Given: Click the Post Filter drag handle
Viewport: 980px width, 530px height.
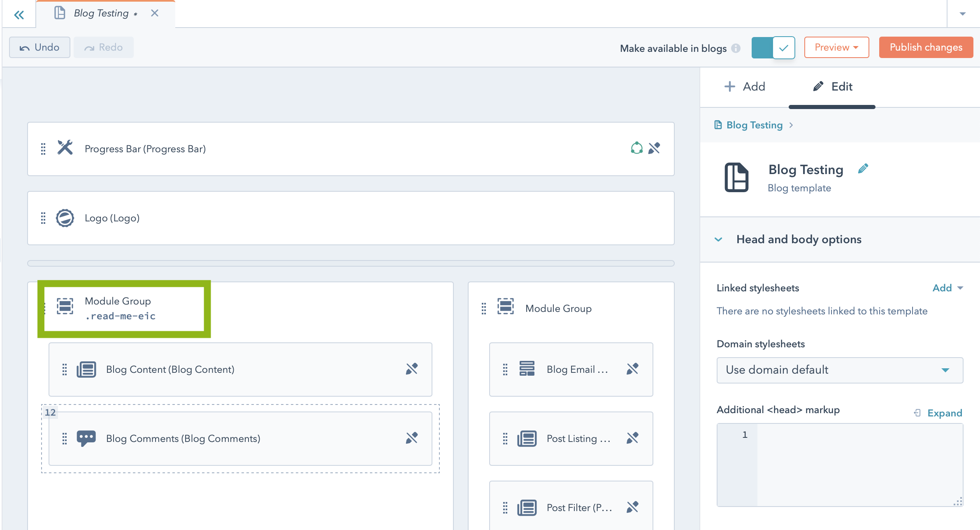Looking at the screenshot, I should tap(505, 508).
